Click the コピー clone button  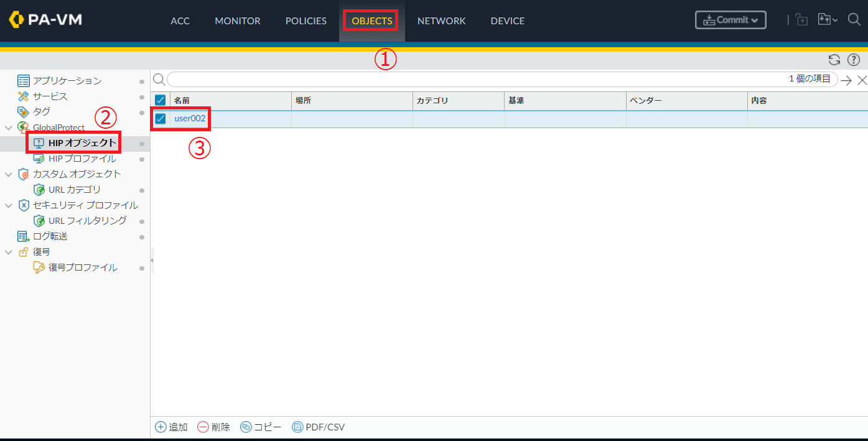tap(261, 427)
